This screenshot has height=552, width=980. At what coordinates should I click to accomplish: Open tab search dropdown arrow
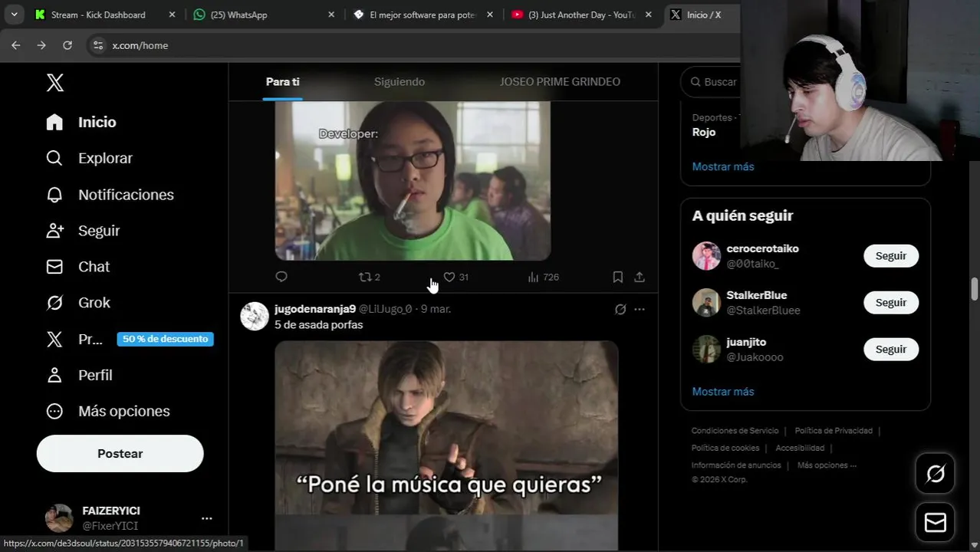pos(14,15)
